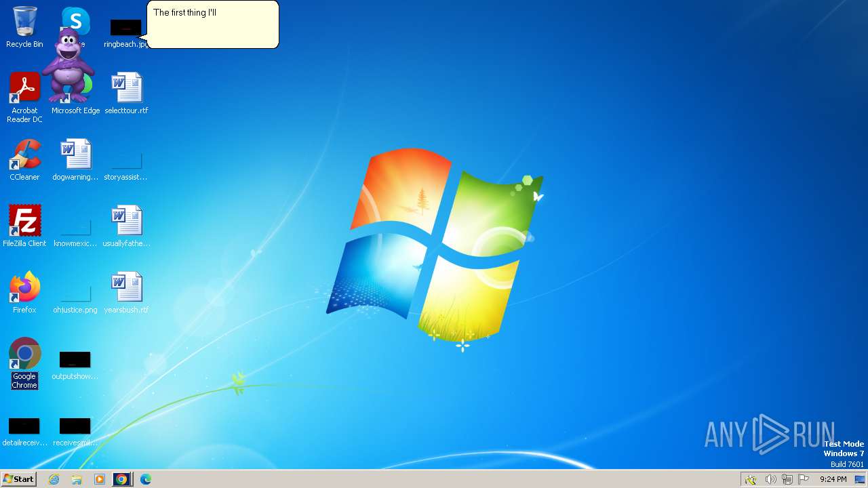Open the Recycle Bin icon

tap(24, 27)
